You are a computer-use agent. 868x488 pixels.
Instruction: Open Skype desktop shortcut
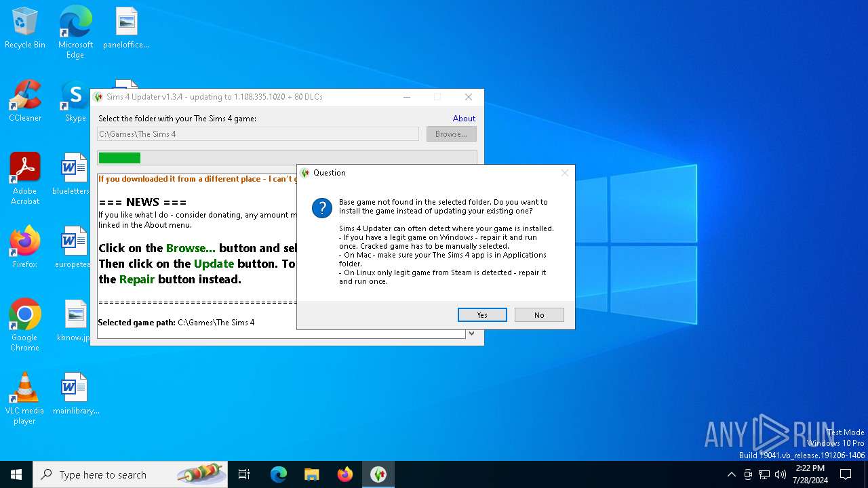(75, 102)
